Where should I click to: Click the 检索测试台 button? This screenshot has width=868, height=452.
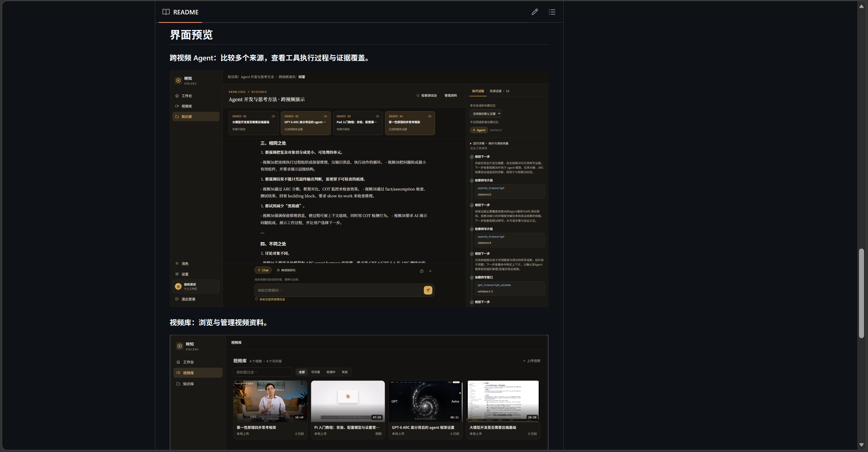click(427, 96)
